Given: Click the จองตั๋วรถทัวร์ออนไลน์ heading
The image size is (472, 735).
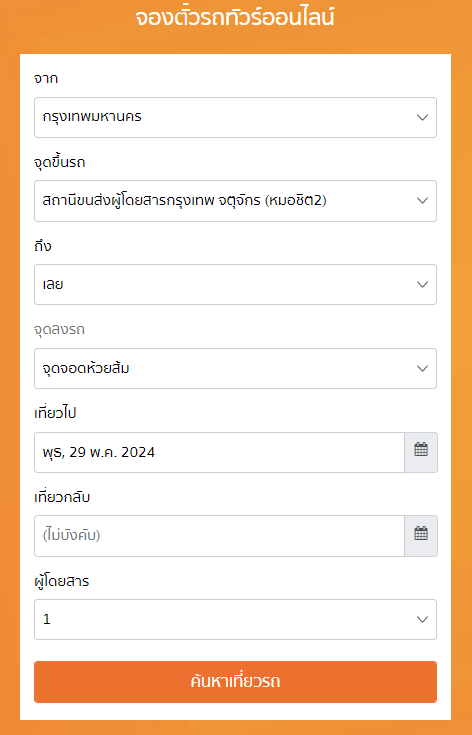Looking at the screenshot, I should (235, 18).
